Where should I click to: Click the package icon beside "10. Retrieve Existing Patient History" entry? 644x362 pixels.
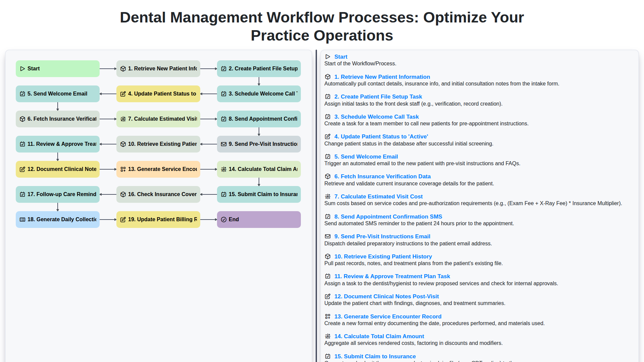pos(328,256)
